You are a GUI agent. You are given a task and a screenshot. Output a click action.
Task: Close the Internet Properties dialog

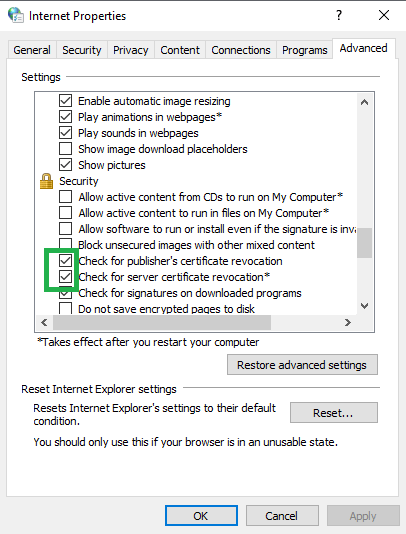(x=384, y=15)
